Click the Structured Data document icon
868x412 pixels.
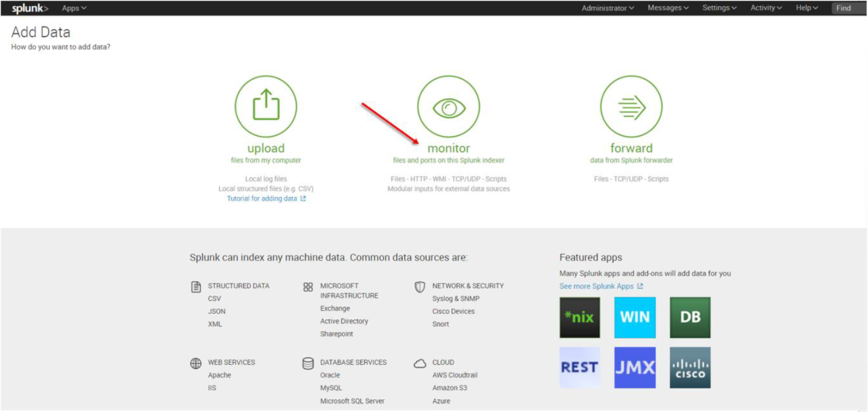(195, 286)
